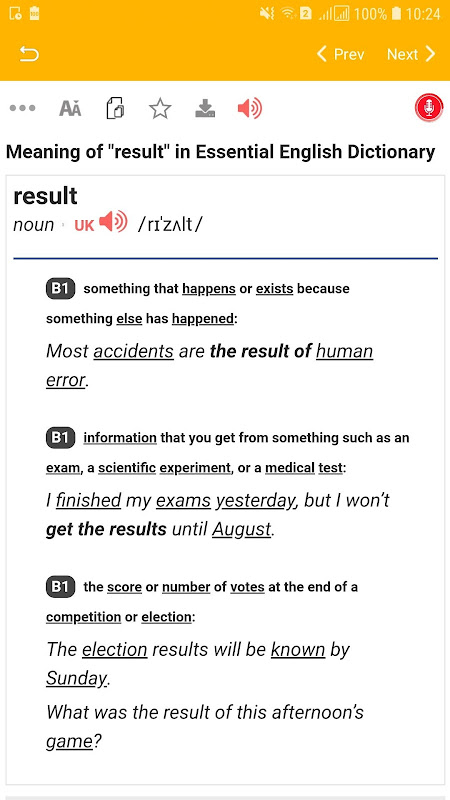The width and height of the screenshot is (450, 800).
Task: Start voice search with the red microphone
Action: pos(429,108)
